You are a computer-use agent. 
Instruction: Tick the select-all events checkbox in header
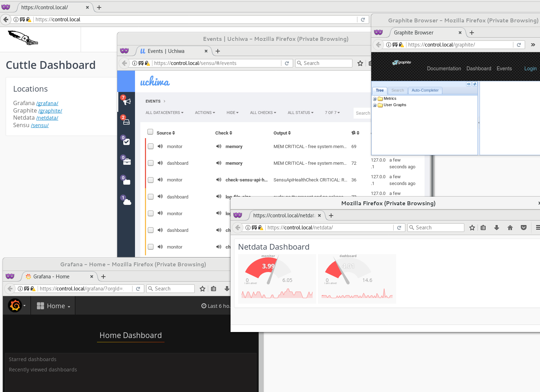tap(150, 132)
